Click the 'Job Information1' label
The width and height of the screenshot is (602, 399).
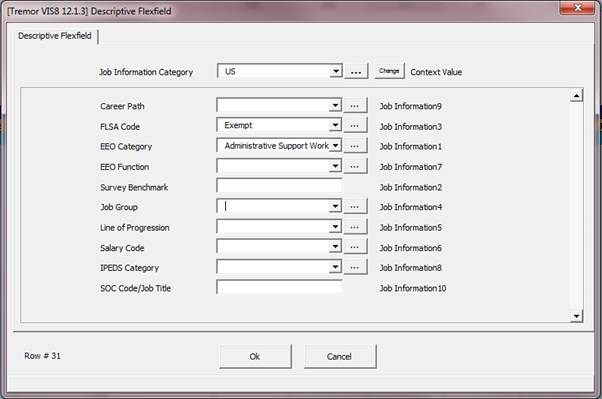tap(410, 146)
